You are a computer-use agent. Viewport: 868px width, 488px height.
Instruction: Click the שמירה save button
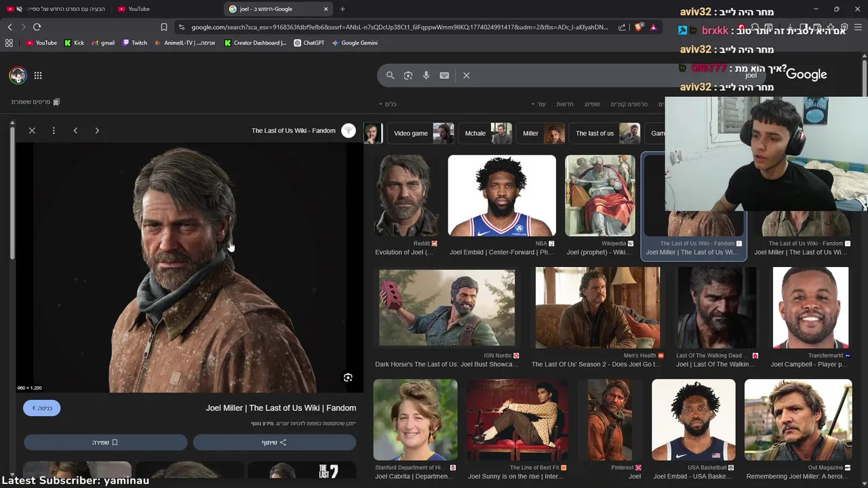point(105,443)
